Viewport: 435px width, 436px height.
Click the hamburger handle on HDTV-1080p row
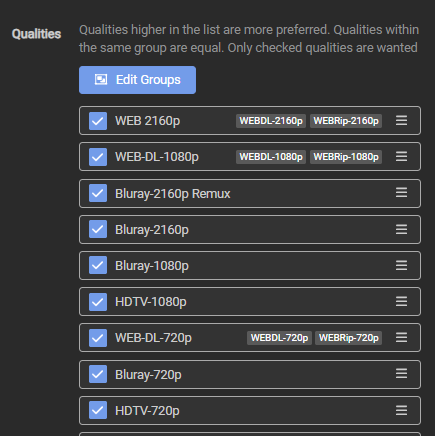click(401, 301)
